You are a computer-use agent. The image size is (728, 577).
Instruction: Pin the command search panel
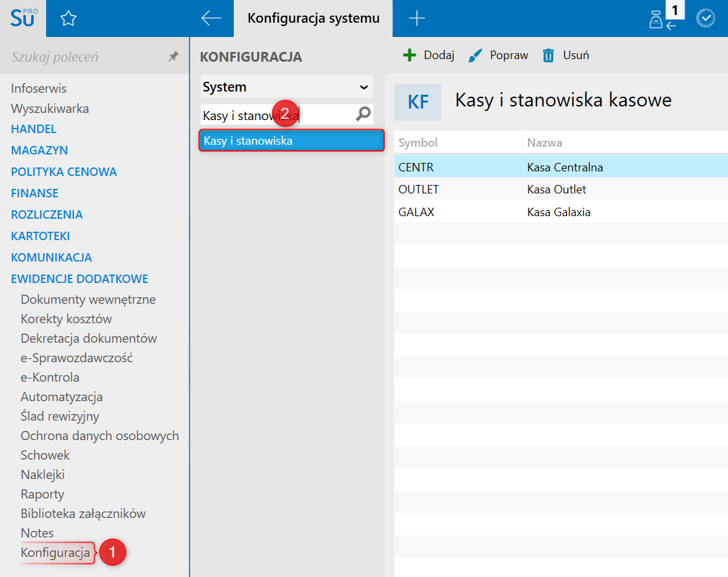(x=173, y=56)
